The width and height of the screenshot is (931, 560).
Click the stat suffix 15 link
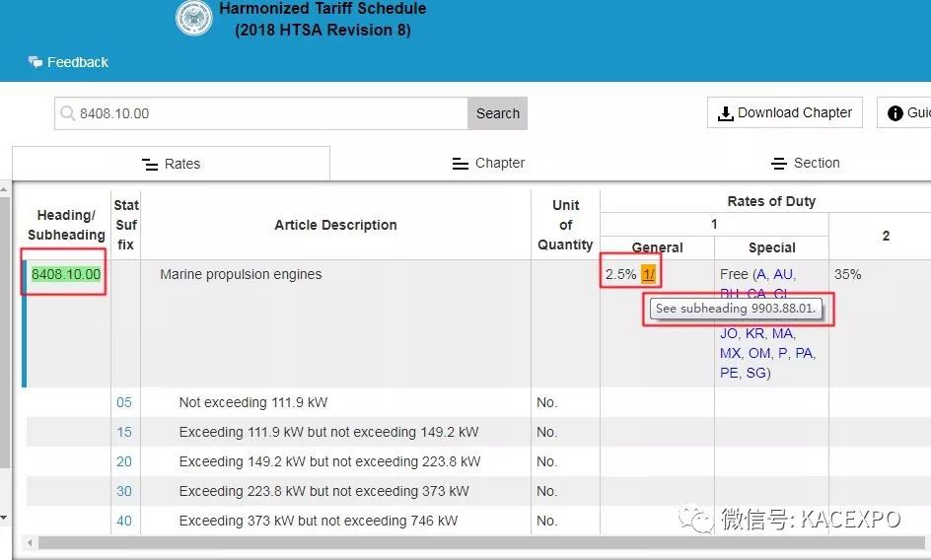[124, 432]
